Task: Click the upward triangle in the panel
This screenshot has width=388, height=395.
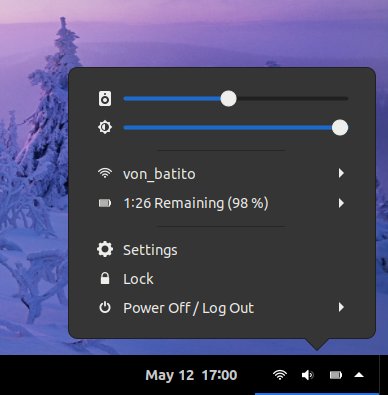Action: 359,375
